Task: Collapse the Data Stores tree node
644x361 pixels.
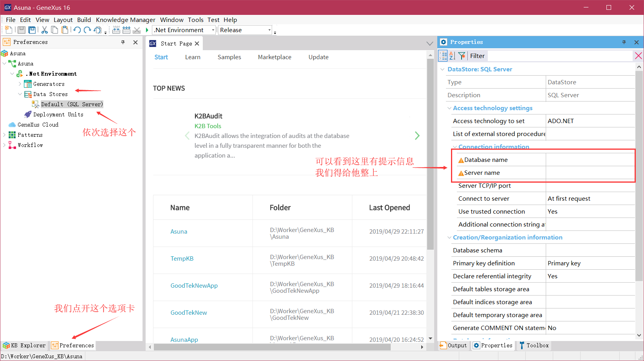Action: [20, 94]
